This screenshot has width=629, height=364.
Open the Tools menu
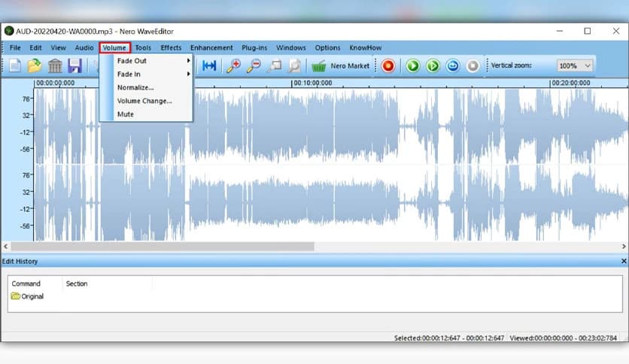click(143, 47)
